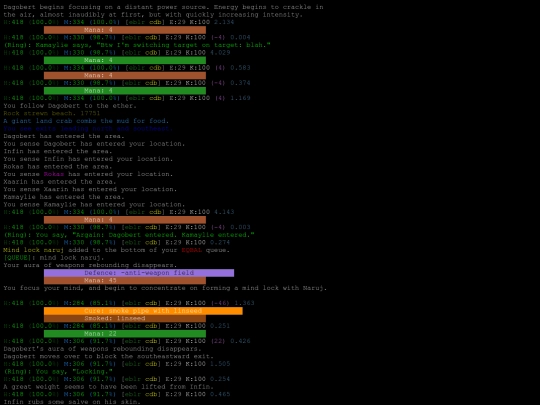This screenshot has height=405, width=540.
Task: Click the purple highlighted name 'Rokas'
Action: (54, 174)
